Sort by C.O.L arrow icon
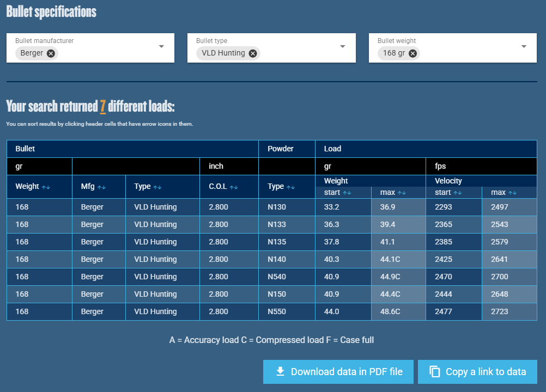This screenshot has height=392, width=546. [x=234, y=187]
